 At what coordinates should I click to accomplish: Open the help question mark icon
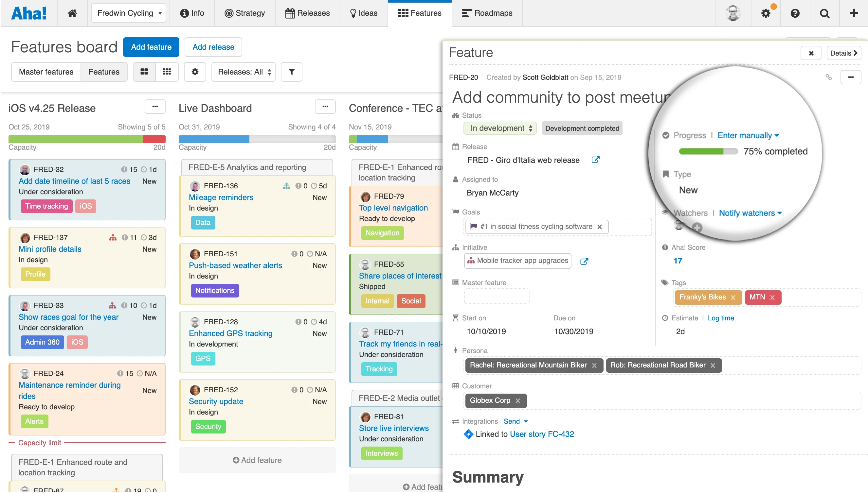coord(795,13)
